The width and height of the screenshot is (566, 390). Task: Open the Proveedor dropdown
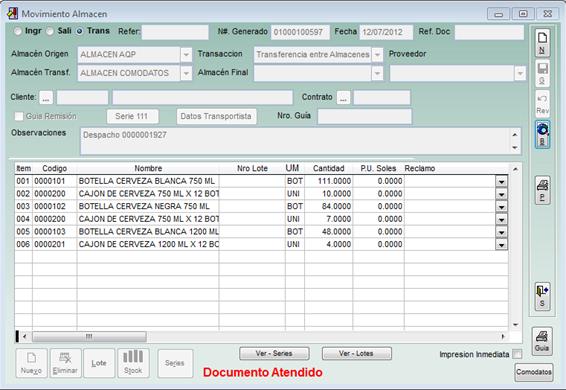tap(520, 73)
